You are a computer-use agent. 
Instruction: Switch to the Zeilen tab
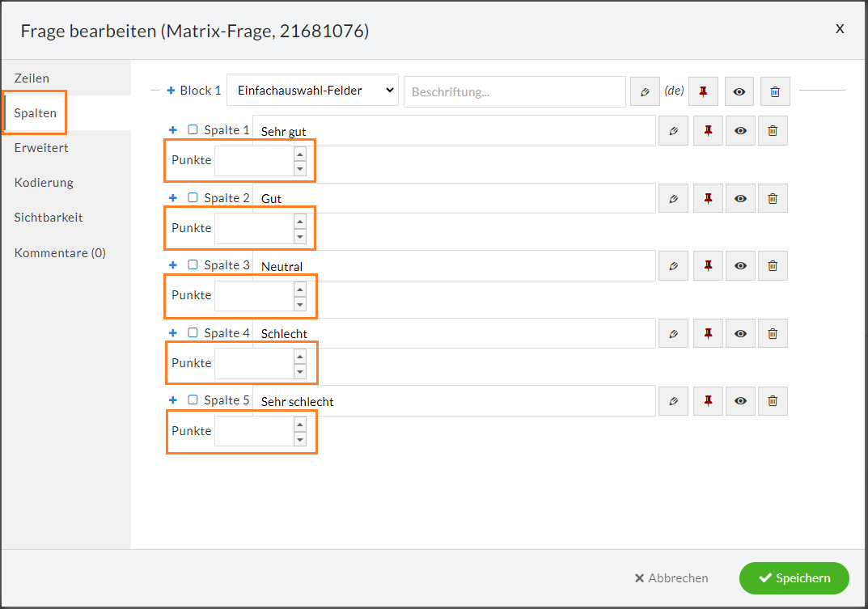pos(32,78)
